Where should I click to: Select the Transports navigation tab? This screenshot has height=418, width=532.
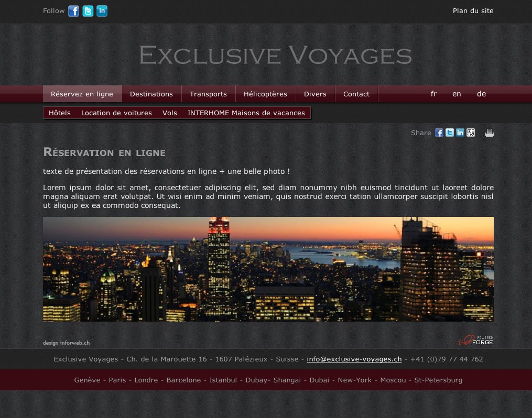208,94
